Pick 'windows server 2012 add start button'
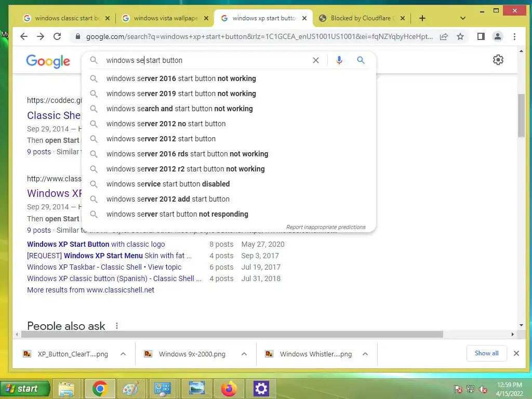The image size is (532, 399). coord(229,199)
